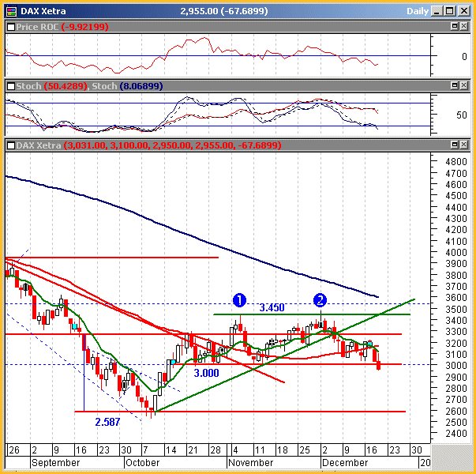Click the 2400 price scale label
Image resolution: width=476 pixels, height=474 pixels.
click(x=456, y=433)
